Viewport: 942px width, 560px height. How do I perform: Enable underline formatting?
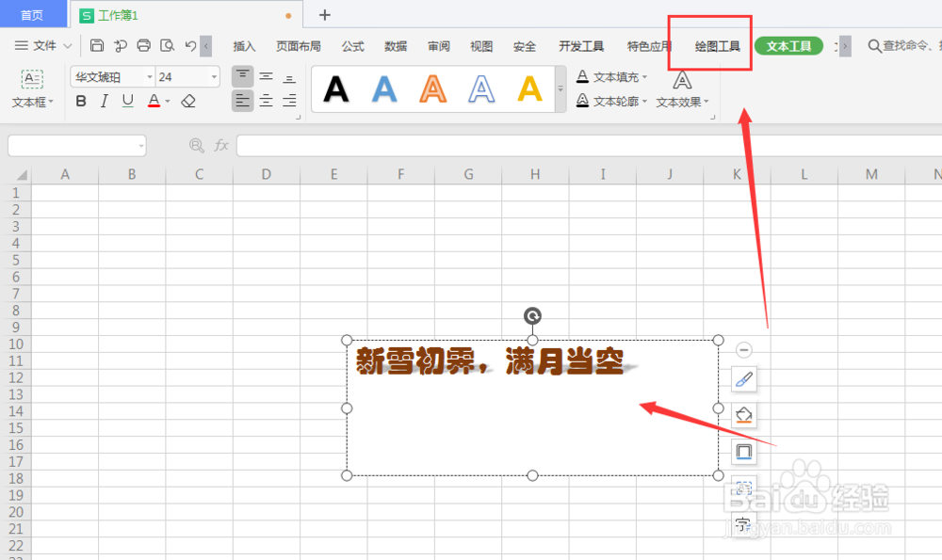(x=126, y=101)
